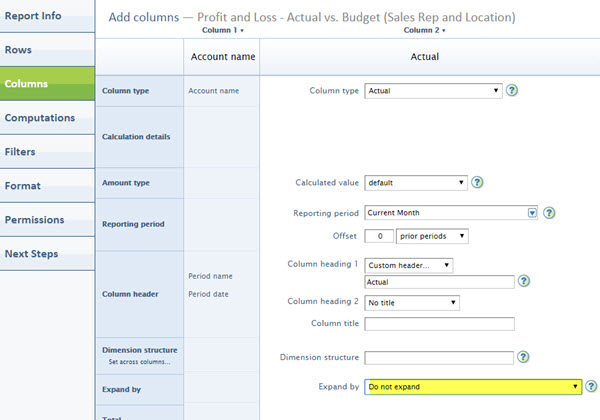Screen dimensions: 600x420
Task: Click help icon next to Reporting period
Action: (x=549, y=213)
